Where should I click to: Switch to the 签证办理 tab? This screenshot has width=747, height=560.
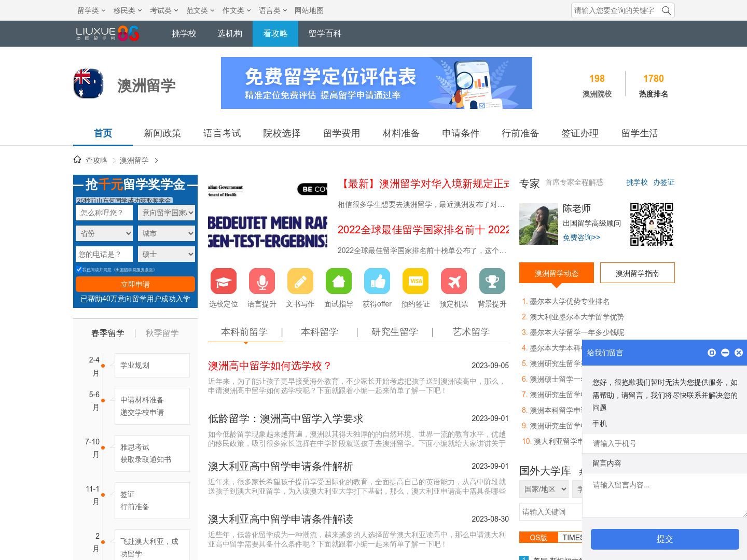click(x=580, y=133)
